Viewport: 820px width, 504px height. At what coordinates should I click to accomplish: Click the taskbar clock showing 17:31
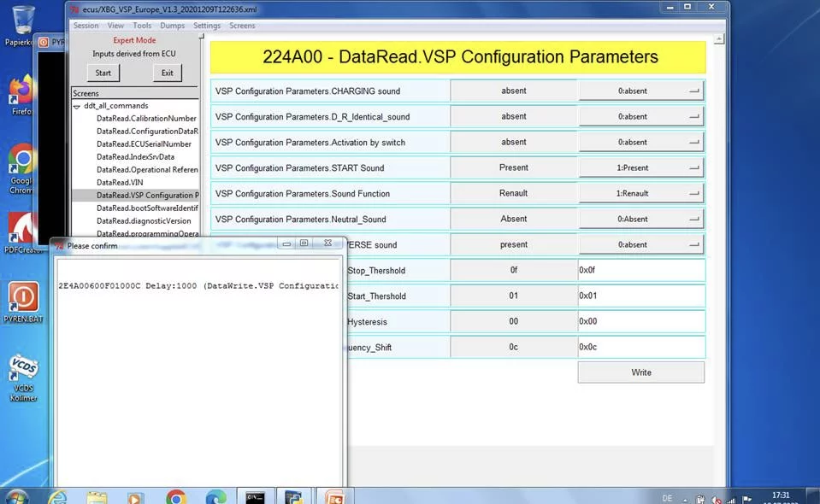coord(781,497)
